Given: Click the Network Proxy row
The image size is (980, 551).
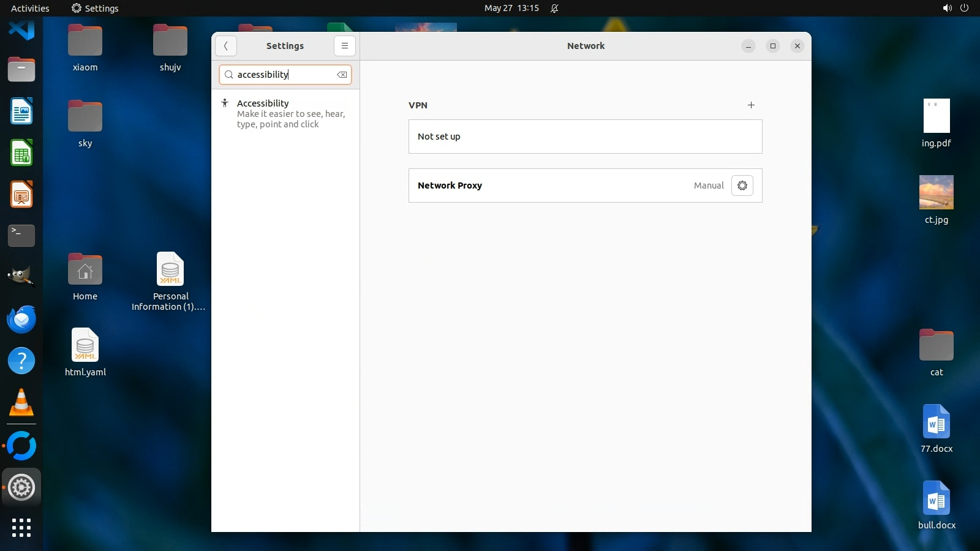Looking at the screenshot, I should click(551, 186).
